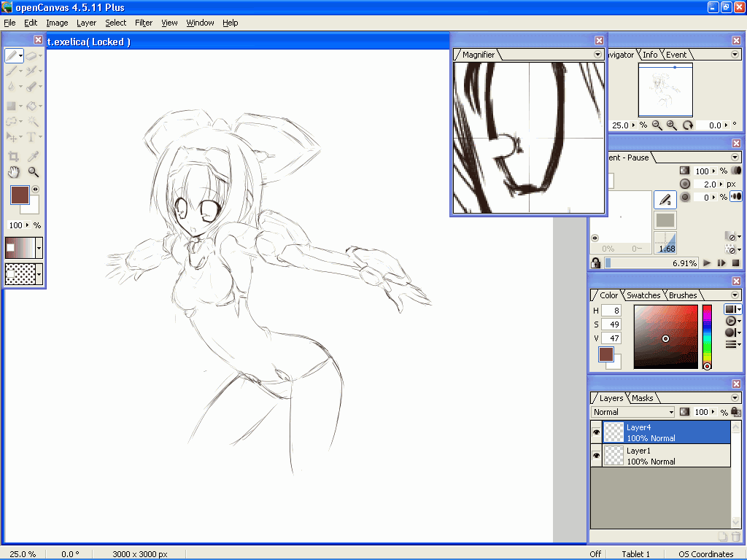Select the Text tool
747x560 pixels.
[x=31, y=137]
